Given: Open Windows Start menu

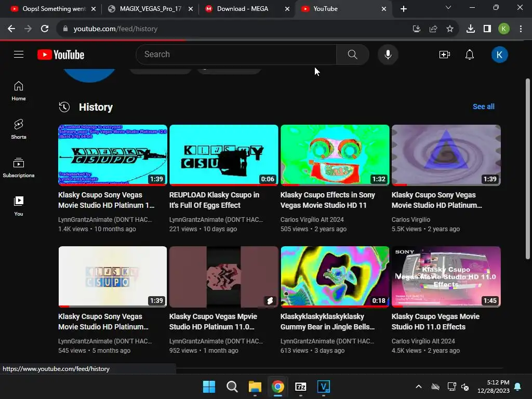Looking at the screenshot, I should (x=209, y=387).
